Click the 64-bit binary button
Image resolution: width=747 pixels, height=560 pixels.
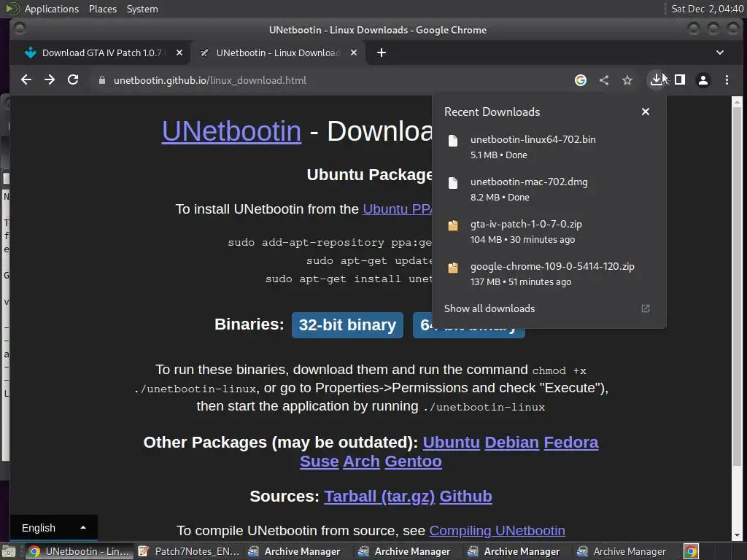[468, 332]
